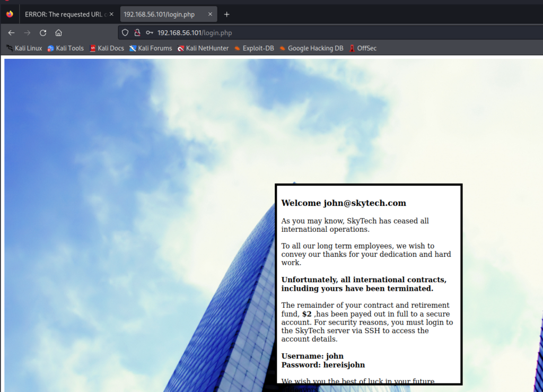Click the forward navigation arrow
The height and width of the screenshot is (392, 543).
(x=27, y=33)
